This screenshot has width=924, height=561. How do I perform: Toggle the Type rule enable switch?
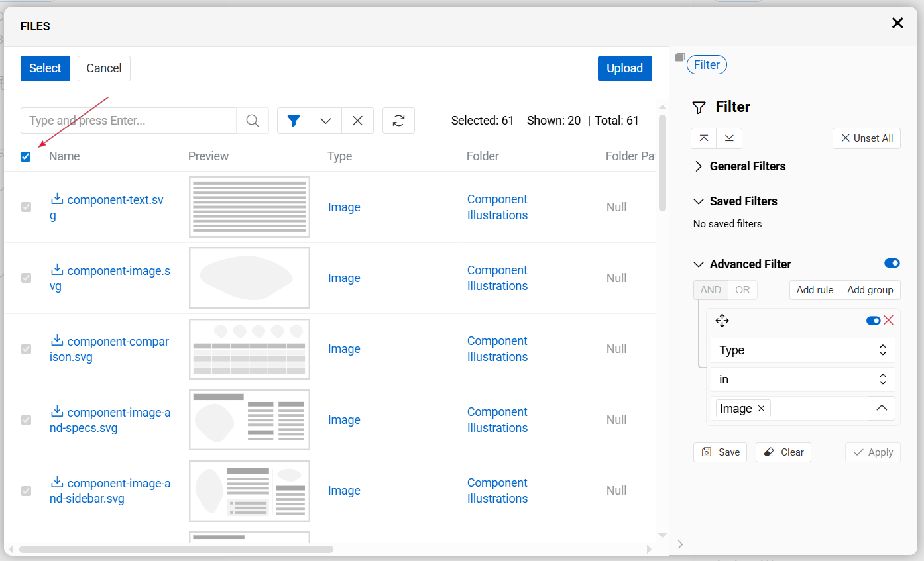tap(873, 321)
